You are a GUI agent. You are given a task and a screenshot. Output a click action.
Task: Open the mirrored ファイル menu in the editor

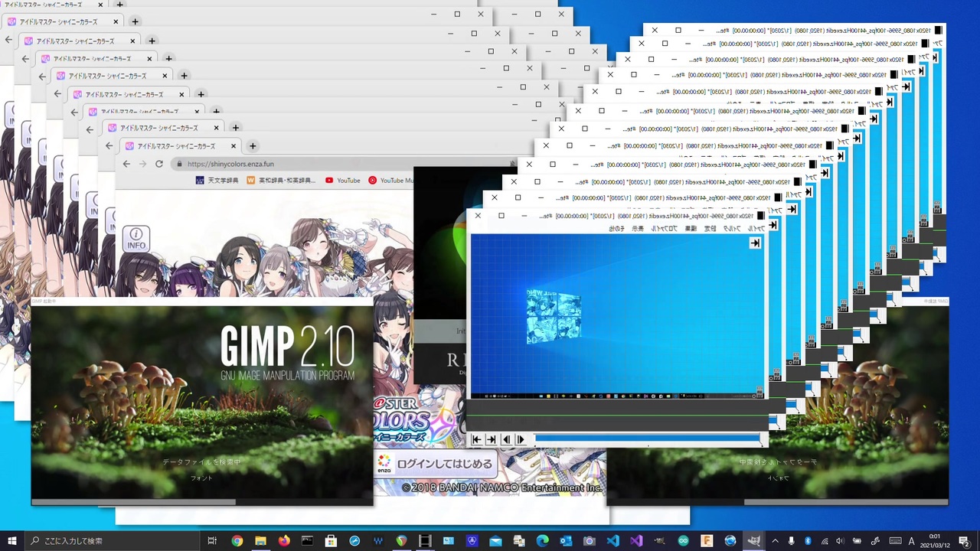[756, 229]
